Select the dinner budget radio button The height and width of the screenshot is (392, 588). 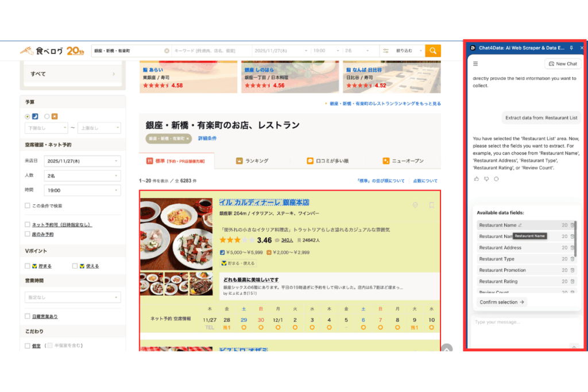[28, 116]
